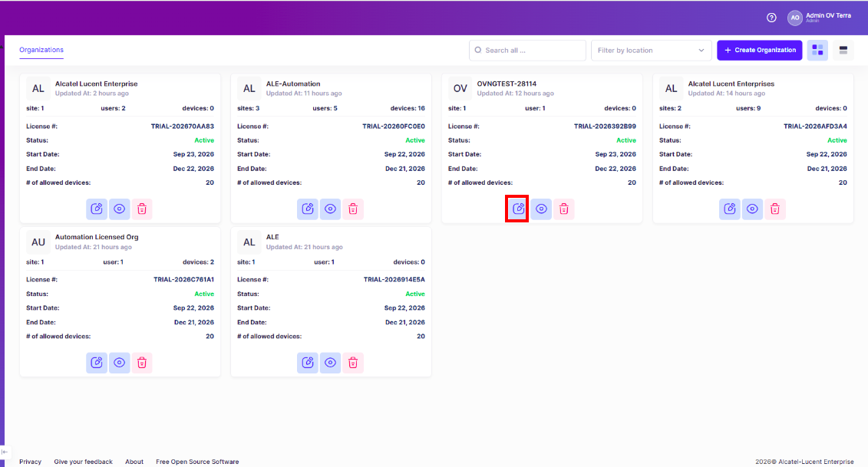Image resolution: width=868 pixels, height=467 pixels.
Task: Edit the Alcatel Lucent Enterprises organization
Action: click(730, 209)
